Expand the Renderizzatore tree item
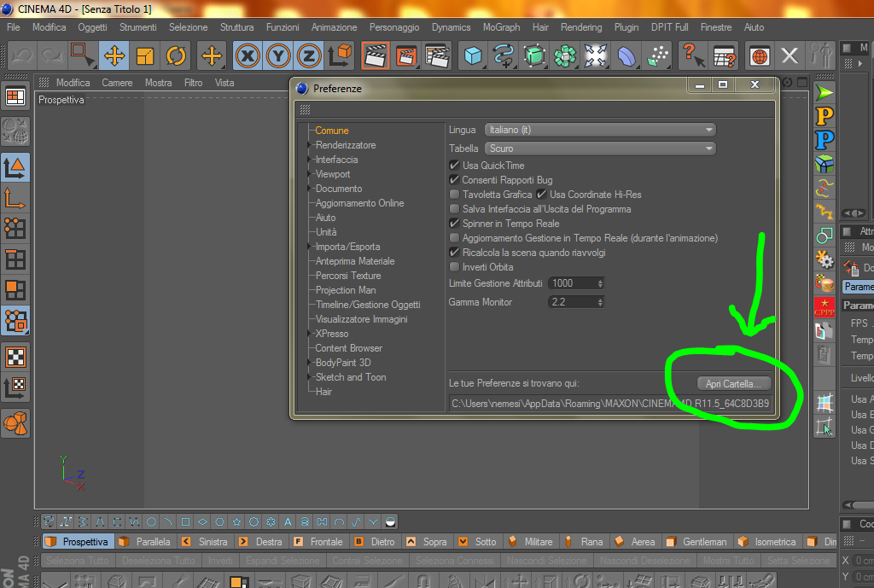The height and width of the screenshot is (588, 874). (309, 145)
